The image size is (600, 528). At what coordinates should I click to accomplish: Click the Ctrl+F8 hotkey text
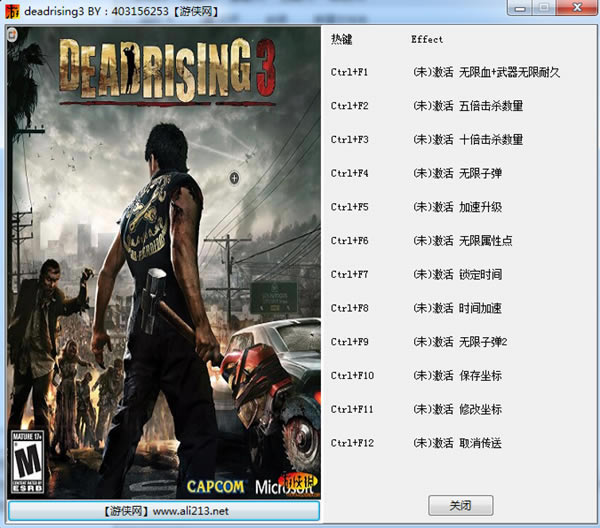[x=350, y=308]
